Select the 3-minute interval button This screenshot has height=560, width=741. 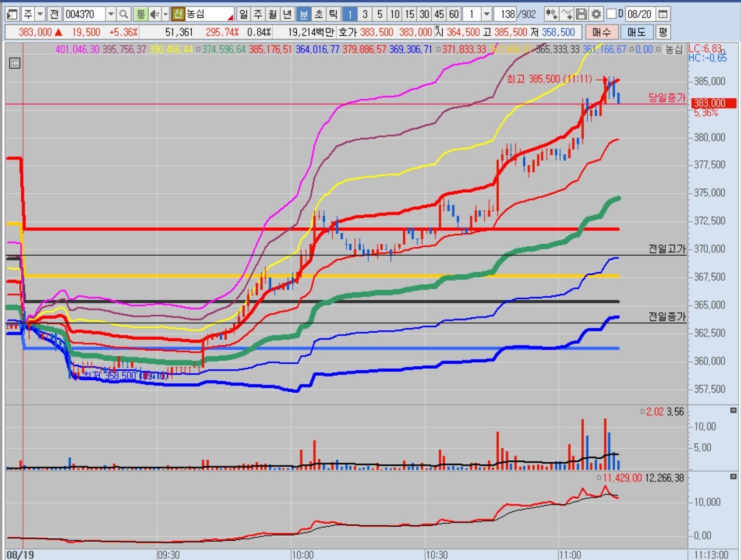click(365, 14)
